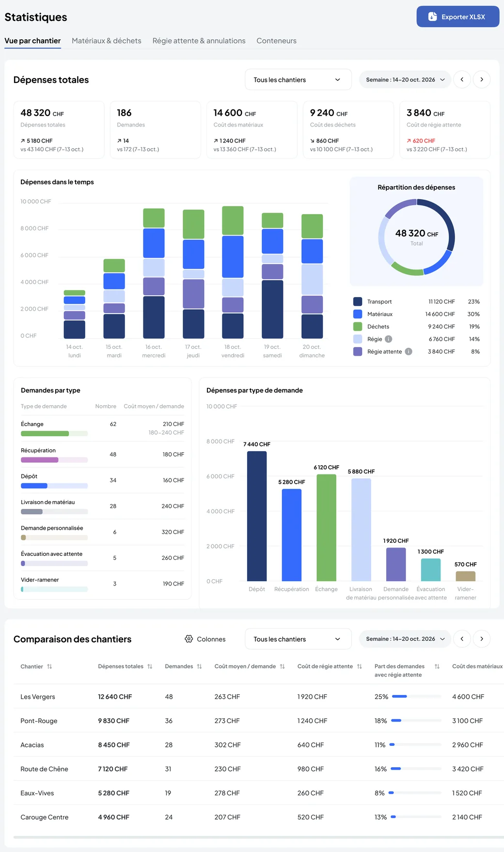Click next week arrow in Comparaison des chantiers
The image size is (504, 852).
481,639
